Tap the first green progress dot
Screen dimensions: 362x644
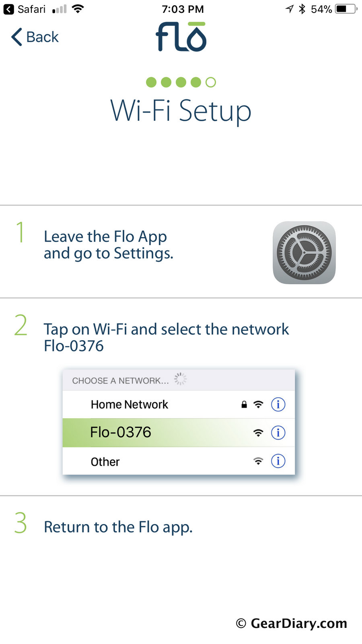click(x=151, y=83)
